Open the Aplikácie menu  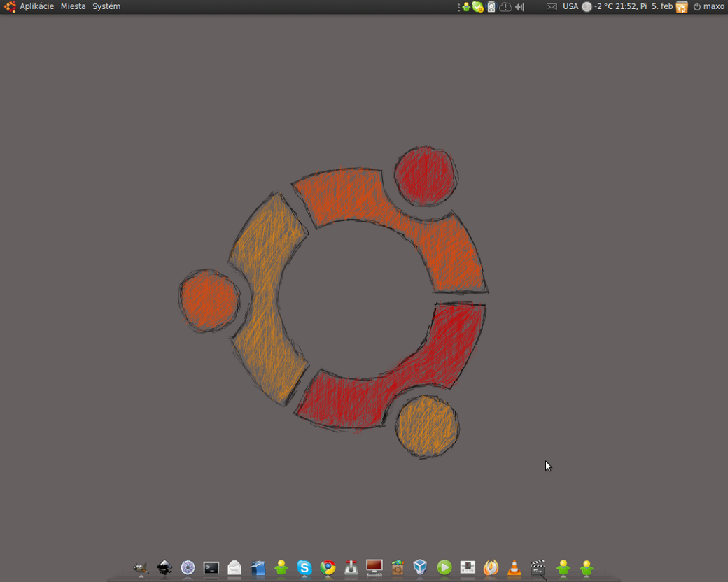click(36, 6)
